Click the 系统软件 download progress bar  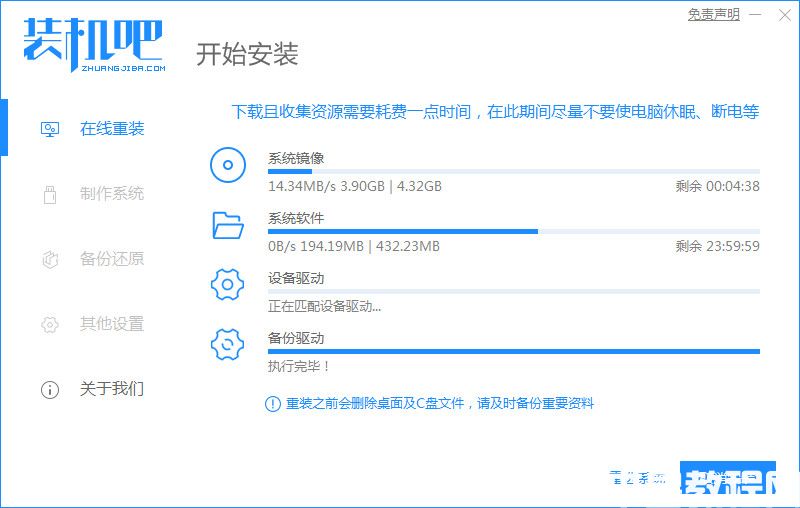pos(514,232)
